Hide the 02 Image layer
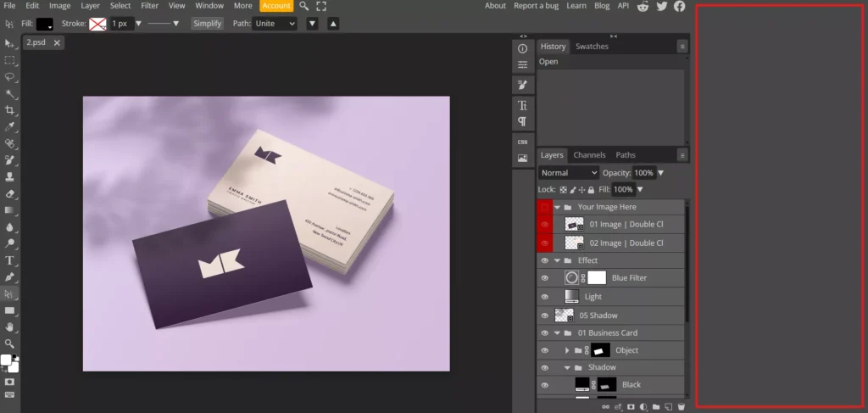The height and width of the screenshot is (413, 868). (545, 243)
